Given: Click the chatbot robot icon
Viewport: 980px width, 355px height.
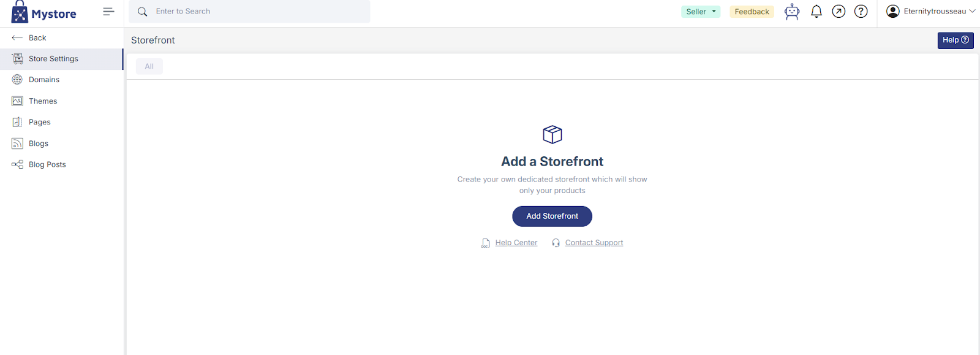Looking at the screenshot, I should pos(792,12).
